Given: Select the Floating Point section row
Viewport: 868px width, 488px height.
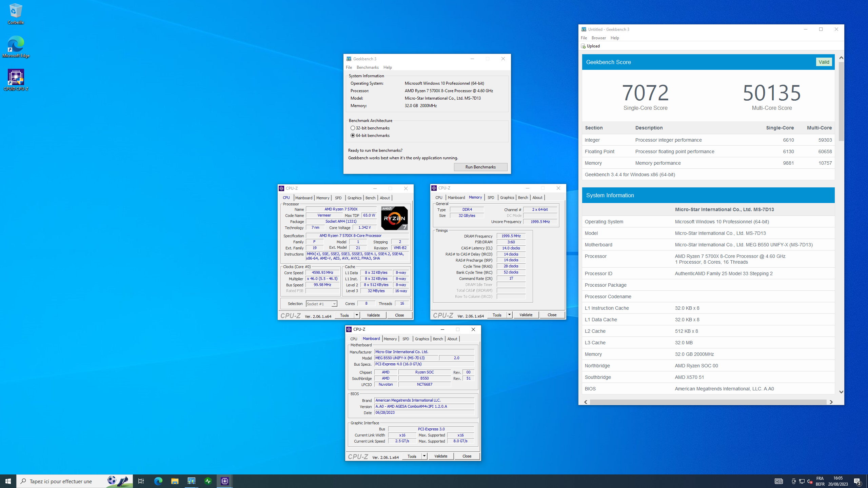Looking at the screenshot, I should tap(708, 151).
